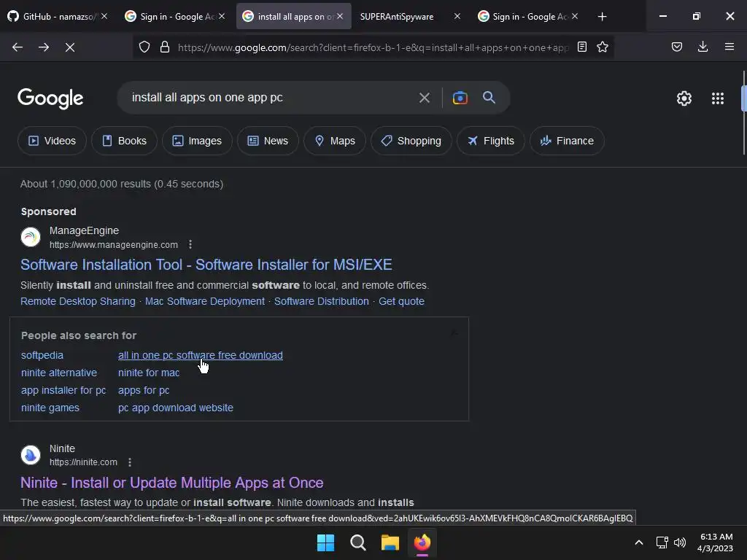Open Google quick settings gear

pyautogui.click(x=684, y=98)
